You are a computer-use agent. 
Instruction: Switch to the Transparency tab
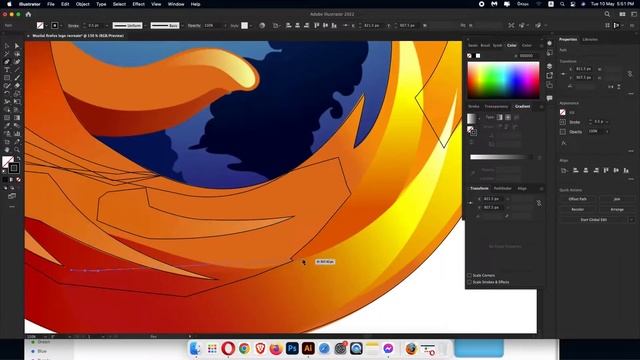click(496, 107)
